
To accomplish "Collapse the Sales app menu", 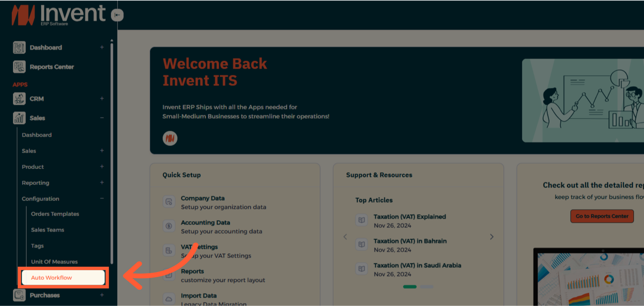I will pos(102,118).
